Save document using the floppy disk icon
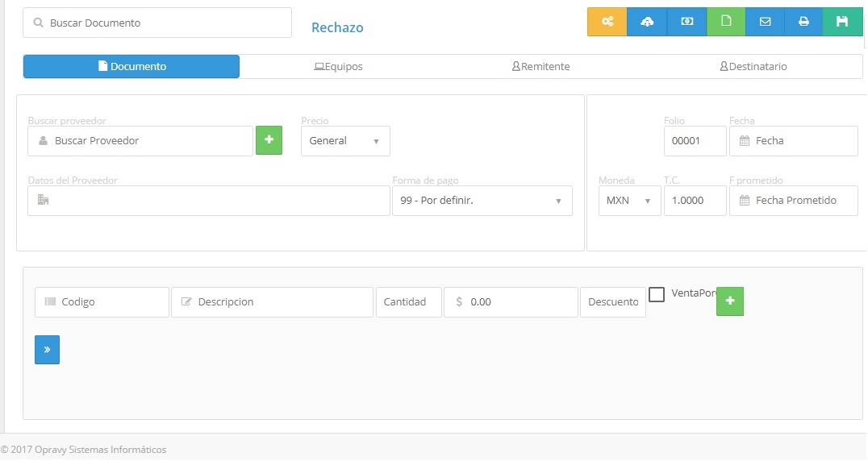 point(842,22)
